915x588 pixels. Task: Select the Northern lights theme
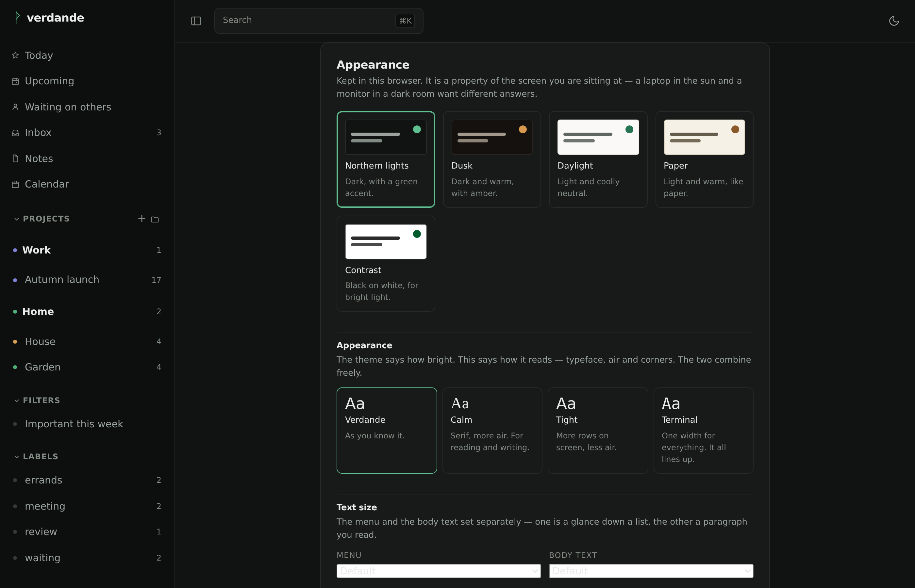tap(386, 159)
